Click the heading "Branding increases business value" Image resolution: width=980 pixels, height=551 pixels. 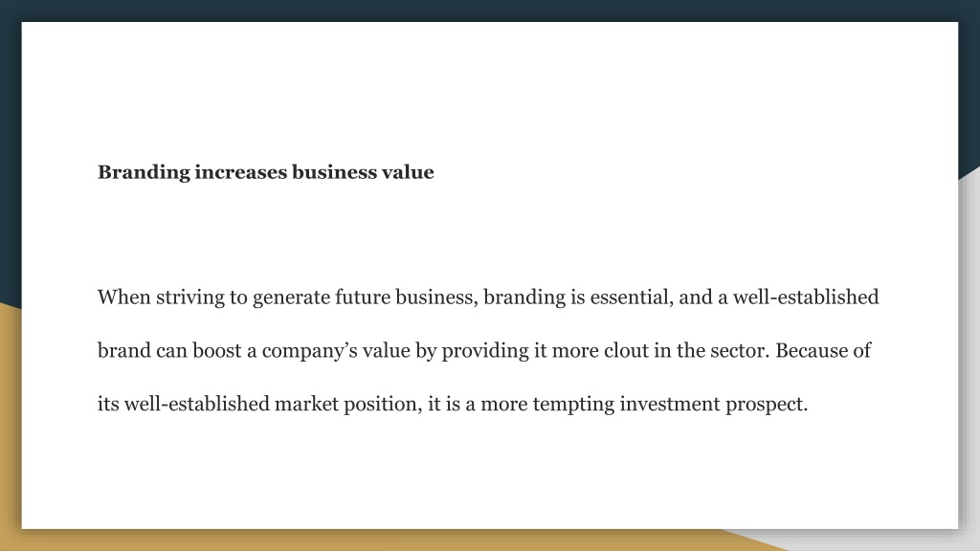[266, 172]
